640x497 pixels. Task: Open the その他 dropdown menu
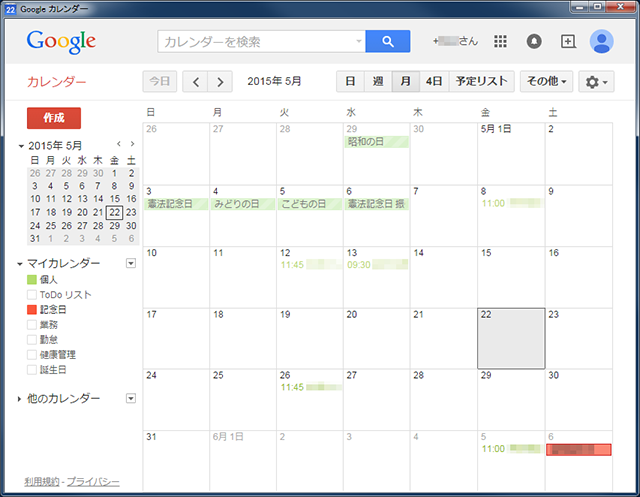pyautogui.click(x=546, y=81)
